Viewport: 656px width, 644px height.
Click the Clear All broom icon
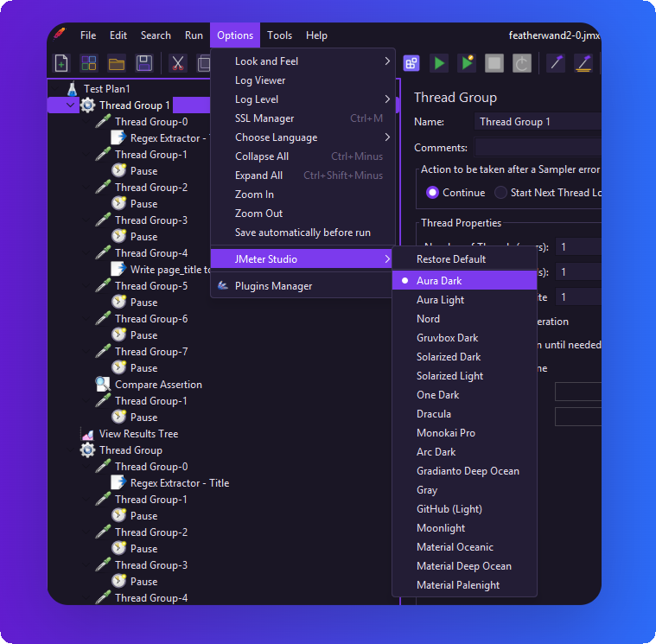coord(583,64)
